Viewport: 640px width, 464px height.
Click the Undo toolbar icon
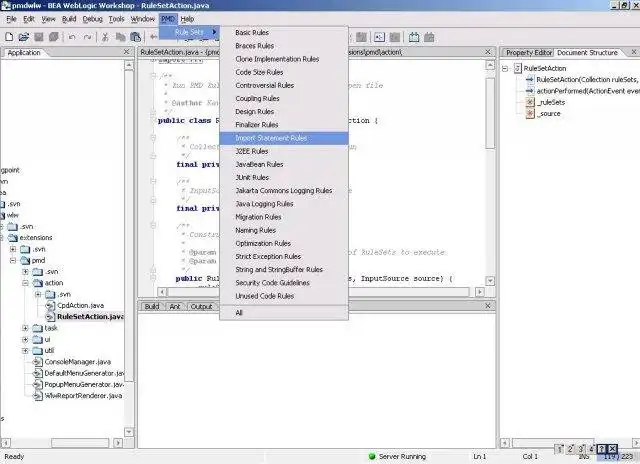point(72,37)
